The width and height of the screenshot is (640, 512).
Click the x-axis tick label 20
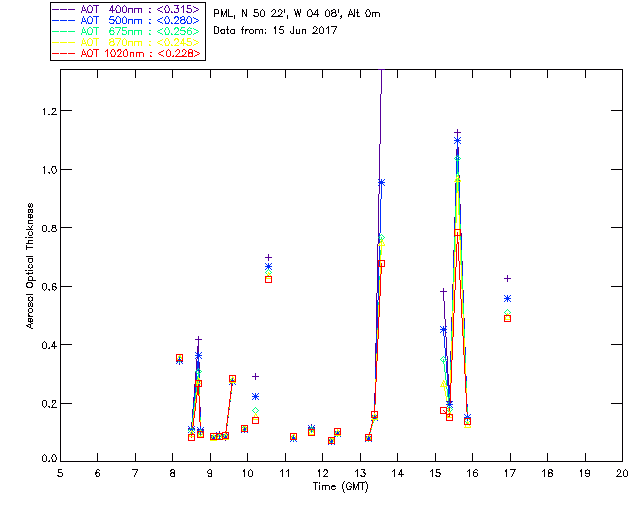pyautogui.click(x=622, y=473)
